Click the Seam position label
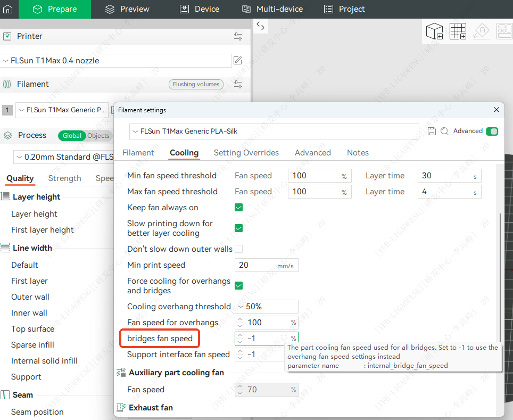This screenshot has width=513, height=420. click(x=37, y=412)
